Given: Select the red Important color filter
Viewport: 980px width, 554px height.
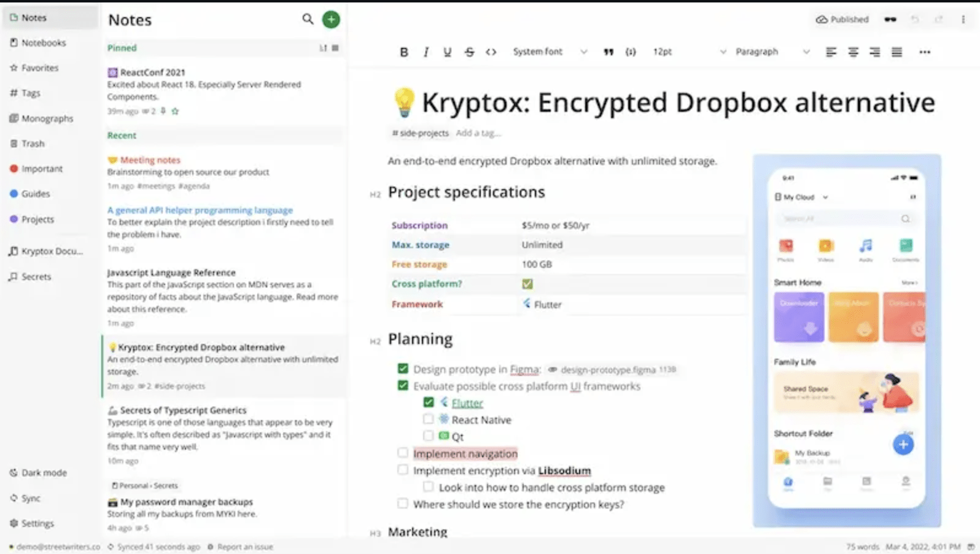Looking at the screenshot, I should [x=49, y=169].
